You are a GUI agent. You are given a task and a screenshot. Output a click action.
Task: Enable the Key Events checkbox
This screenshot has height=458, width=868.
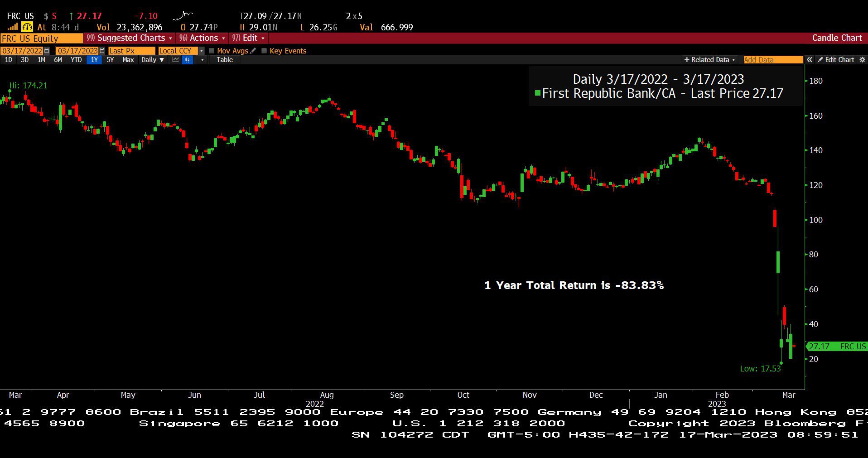pos(264,51)
